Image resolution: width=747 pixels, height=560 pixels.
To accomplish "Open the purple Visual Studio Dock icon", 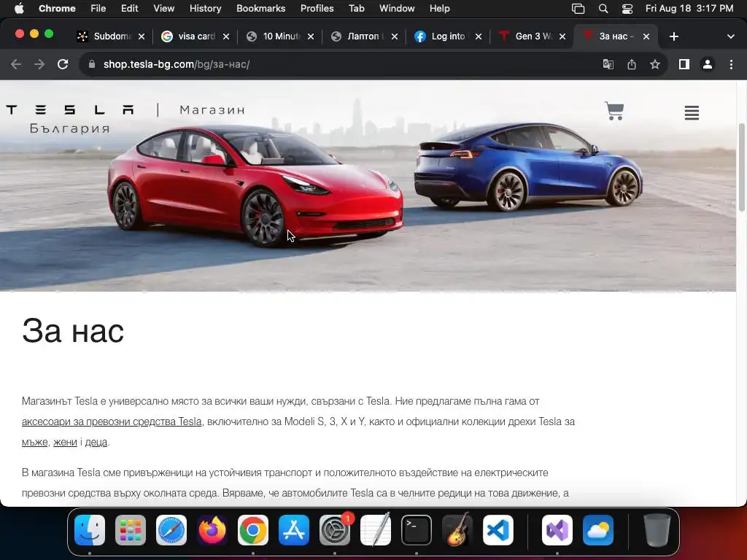I will click(557, 530).
